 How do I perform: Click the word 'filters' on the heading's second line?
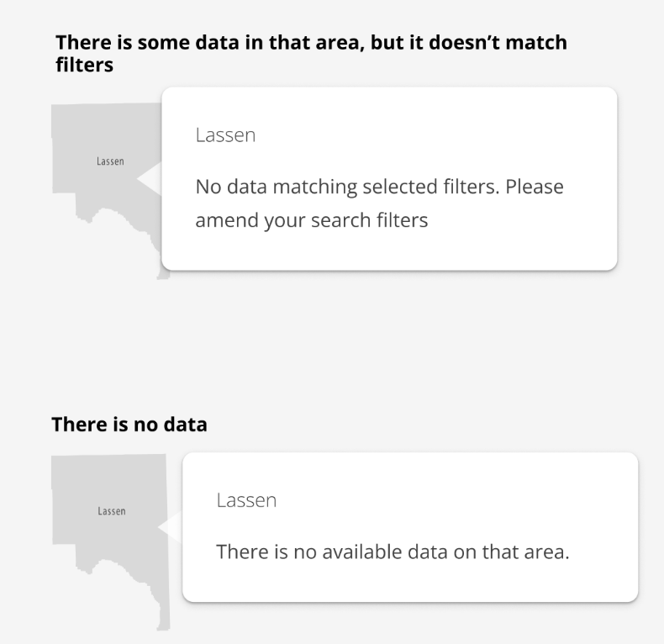tap(84, 65)
